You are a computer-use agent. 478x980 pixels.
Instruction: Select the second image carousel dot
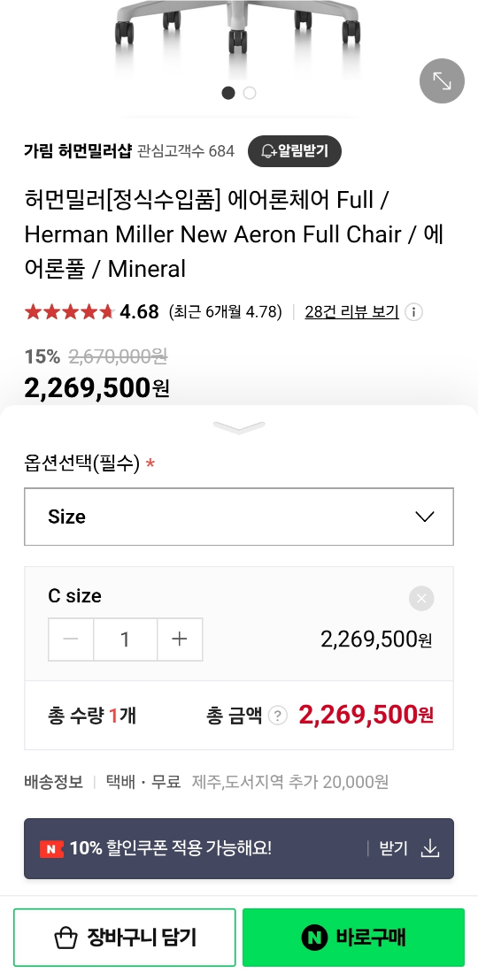[x=250, y=93]
